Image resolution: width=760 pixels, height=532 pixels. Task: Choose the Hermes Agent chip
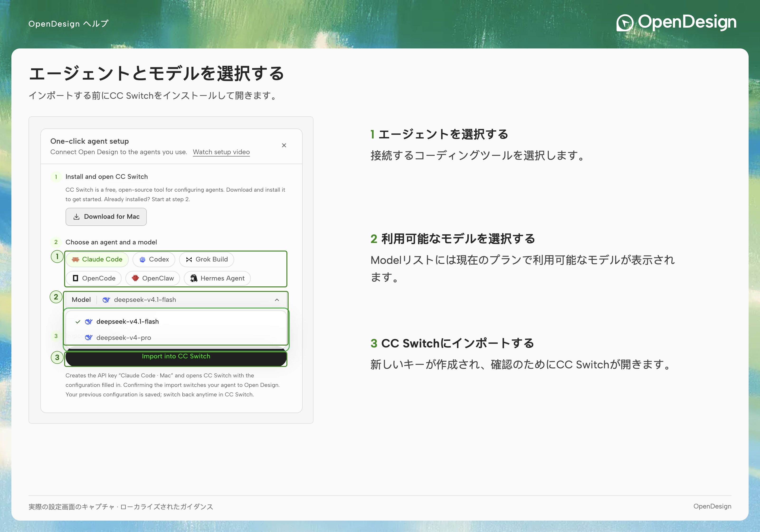217,278
